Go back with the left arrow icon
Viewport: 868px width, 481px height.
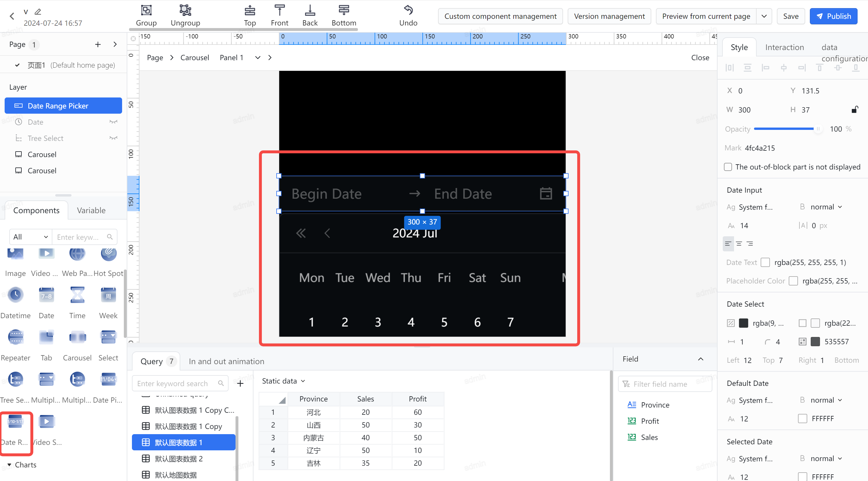[12, 16]
